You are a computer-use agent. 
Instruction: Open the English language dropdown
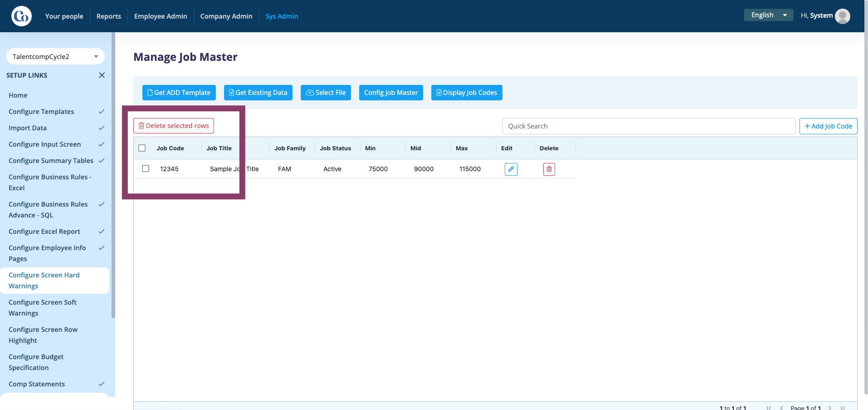(768, 15)
